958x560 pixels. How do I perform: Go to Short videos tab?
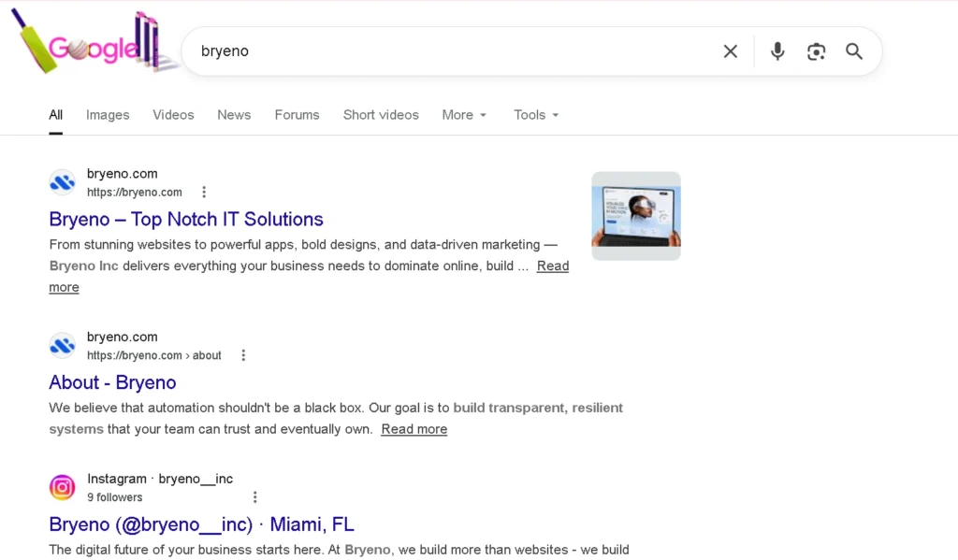point(381,115)
